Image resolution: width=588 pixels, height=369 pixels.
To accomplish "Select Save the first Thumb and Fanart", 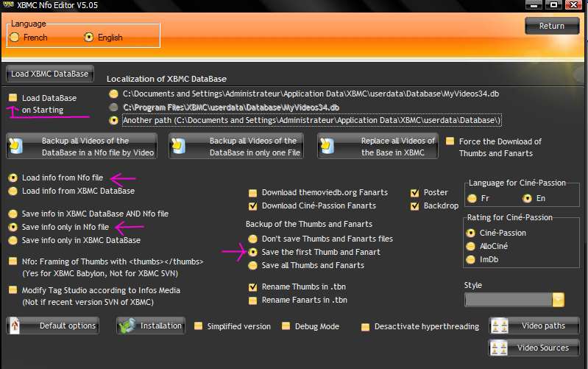I will [x=253, y=252].
